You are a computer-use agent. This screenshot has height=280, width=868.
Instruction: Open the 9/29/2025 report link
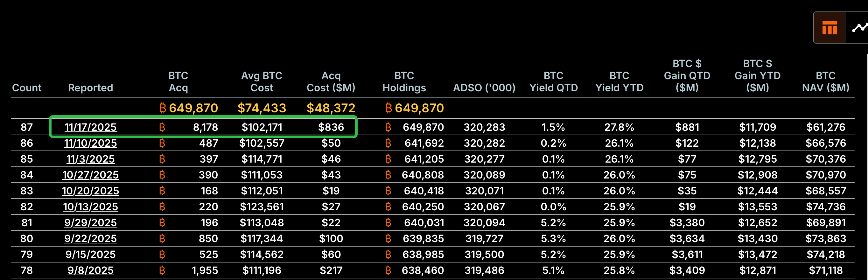tap(90, 222)
